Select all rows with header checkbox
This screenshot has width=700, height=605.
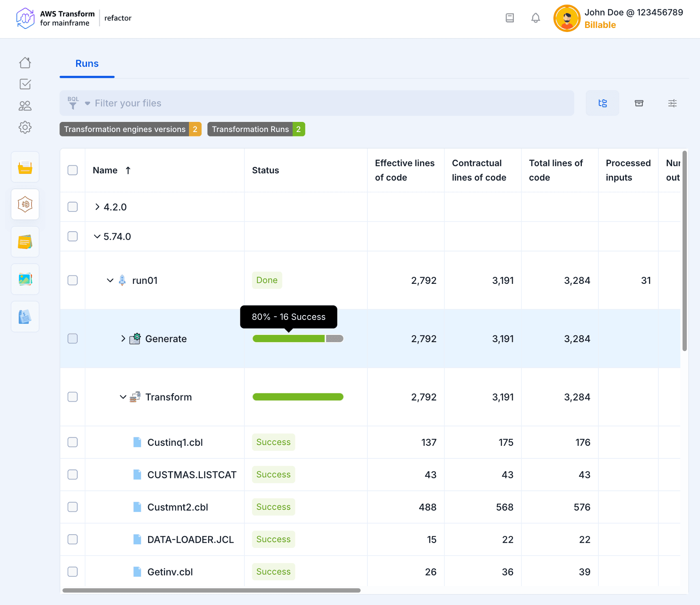tap(73, 170)
